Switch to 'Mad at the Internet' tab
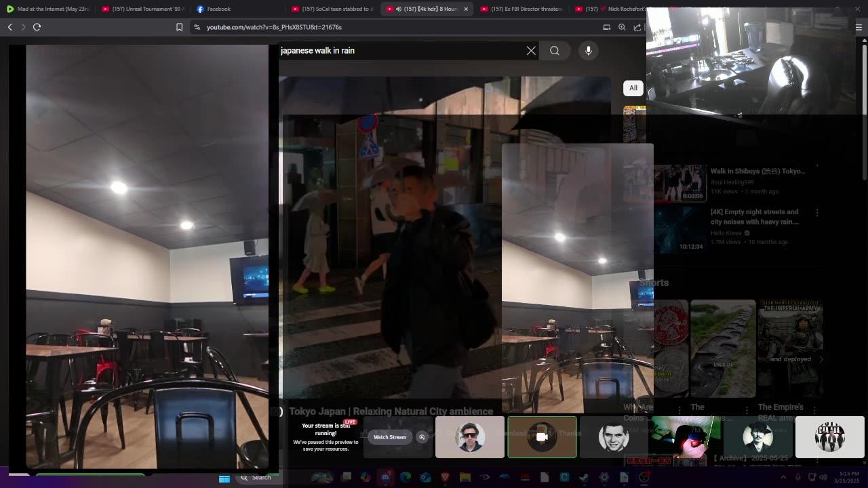868x488 pixels. (x=48, y=9)
